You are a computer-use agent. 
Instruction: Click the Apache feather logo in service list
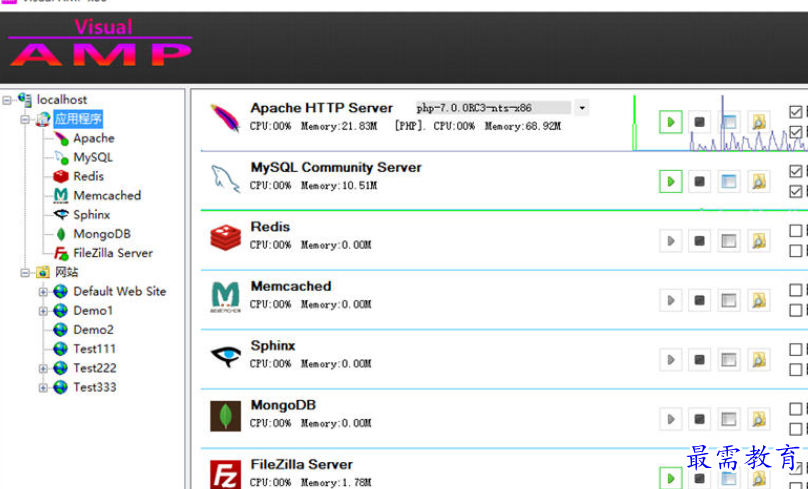(x=225, y=117)
